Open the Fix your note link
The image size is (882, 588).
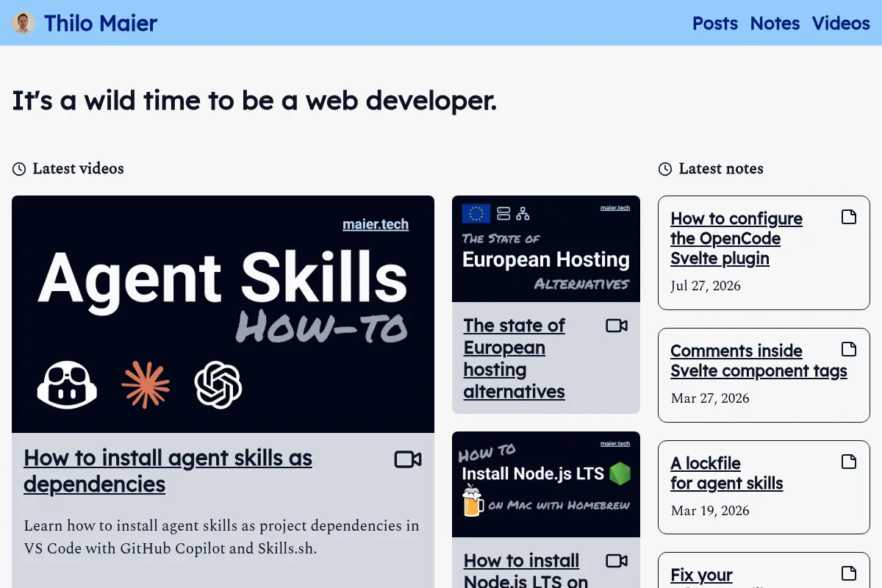click(x=701, y=576)
